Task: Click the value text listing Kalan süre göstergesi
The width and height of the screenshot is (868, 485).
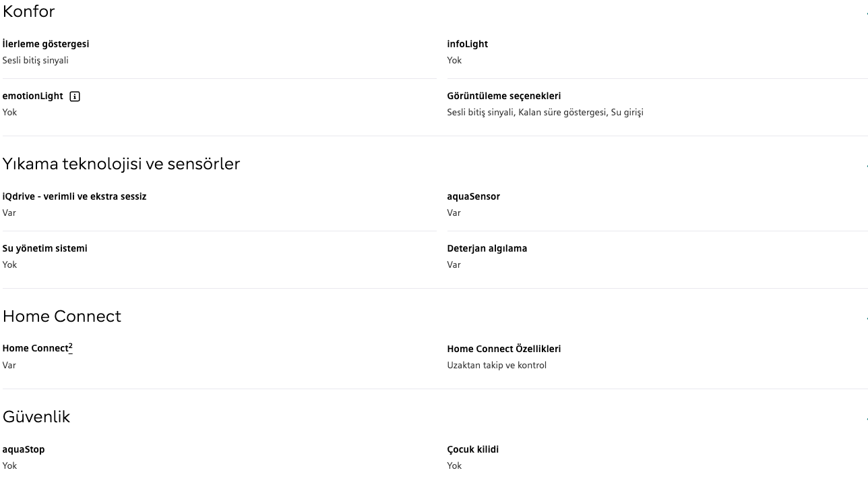Action: click(x=545, y=112)
